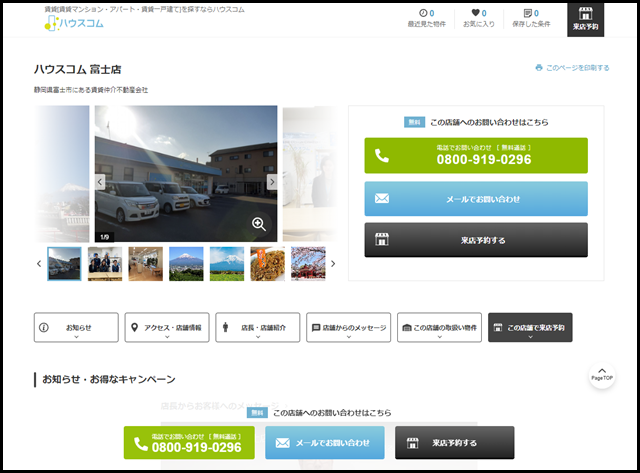Viewport: 640px width, 473px height.
Task: Click envelope icon in bottom bar
Action: pos(282,443)
